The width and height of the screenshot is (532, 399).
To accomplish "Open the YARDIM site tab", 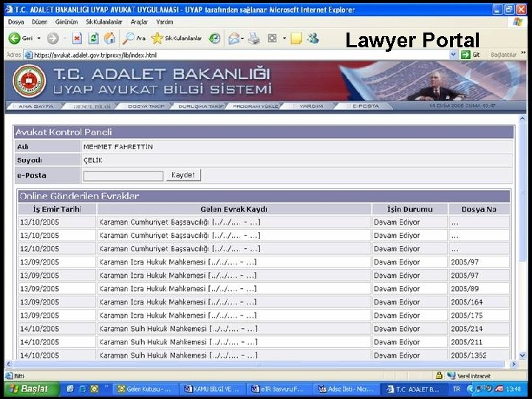I will pos(310,106).
